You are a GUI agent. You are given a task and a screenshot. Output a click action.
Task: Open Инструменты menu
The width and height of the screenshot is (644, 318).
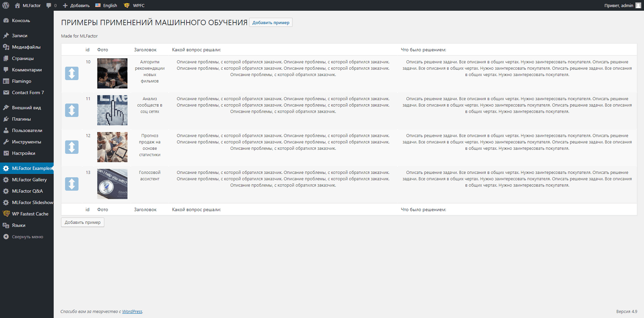27,142
